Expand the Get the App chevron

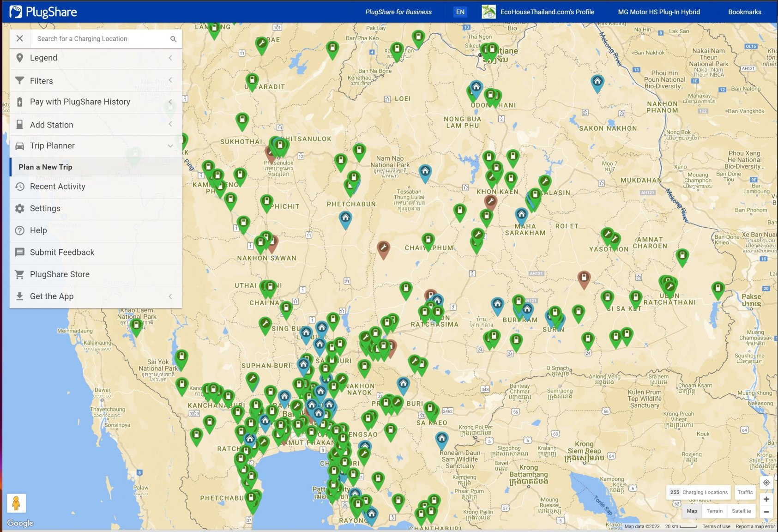[170, 296]
